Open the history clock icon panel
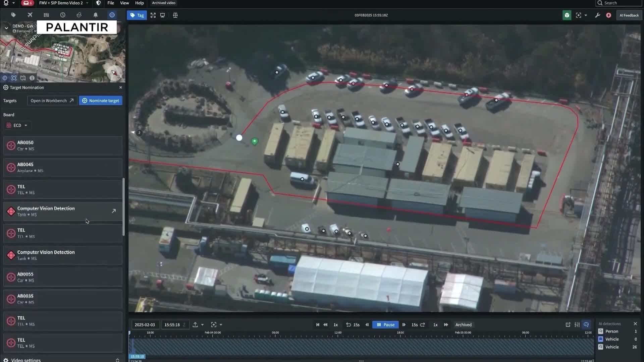 (x=63, y=15)
